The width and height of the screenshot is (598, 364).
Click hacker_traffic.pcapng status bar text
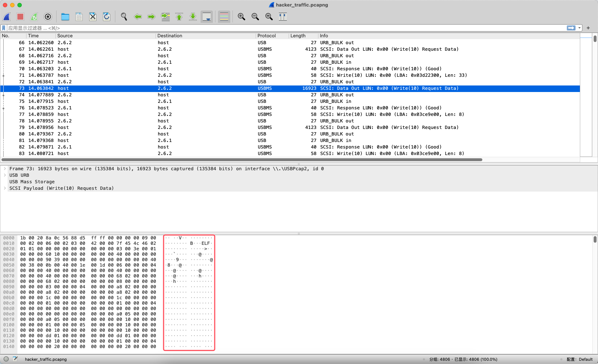(46, 359)
